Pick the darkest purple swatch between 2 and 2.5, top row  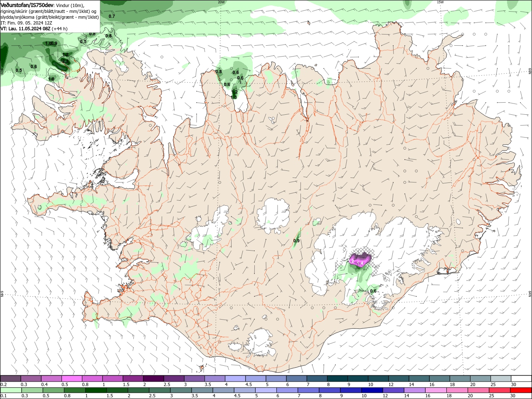pos(153,379)
